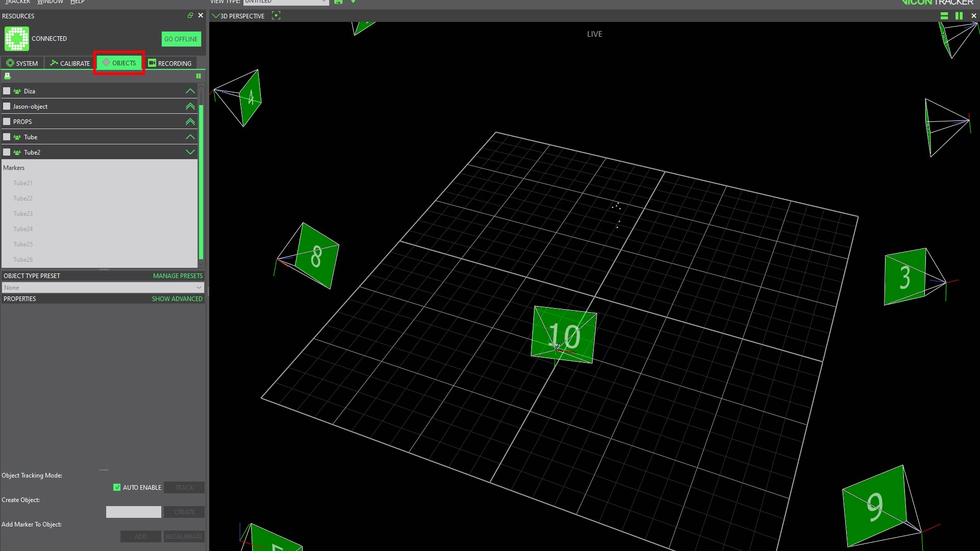Uncheck the Auto Enable checkbox
The width and height of the screenshot is (980, 551).
pos(117,487)
